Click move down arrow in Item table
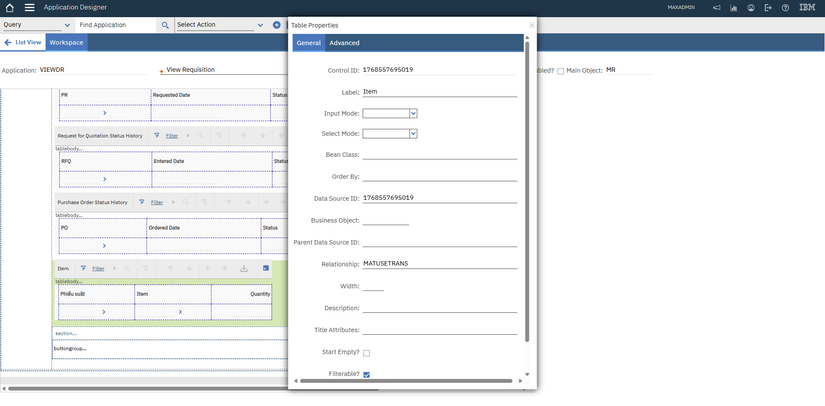Screen dimensions: 825x406 pos(189,268)
